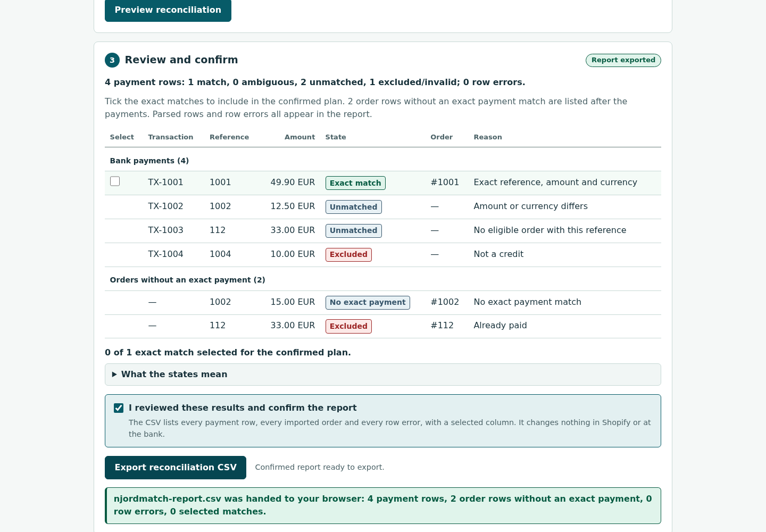
Task: Click the 15.00 EUR amount
Action: 293,302
